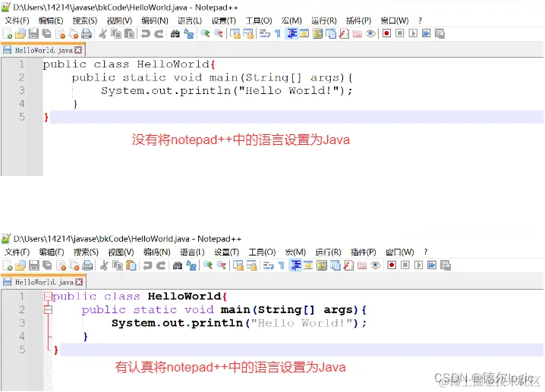The image size is (545, 392).
Task: Click the println line in the top window editor
Action: point(227,91)
